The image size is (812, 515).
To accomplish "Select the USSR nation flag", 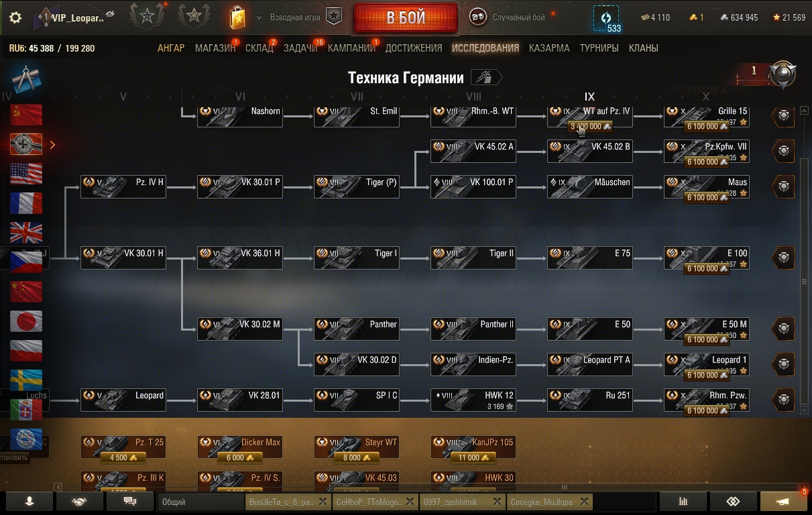I will click(x=26, y=115).
